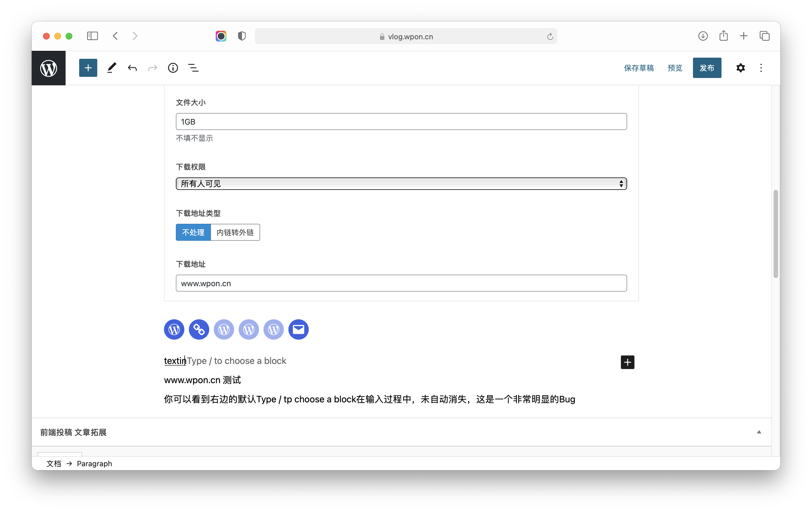Click the WordPress logo in the editor header
This screenshot has width=812, height=512.
coord(49,68)
